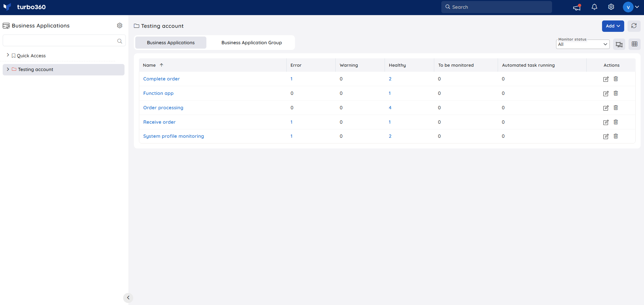
Task: Click the Testing account folder icon in header
Action: (x=137, y=26)
